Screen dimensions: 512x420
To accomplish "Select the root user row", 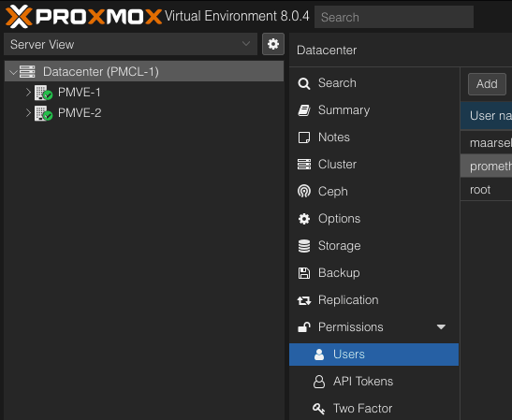I will pos(487,190).
